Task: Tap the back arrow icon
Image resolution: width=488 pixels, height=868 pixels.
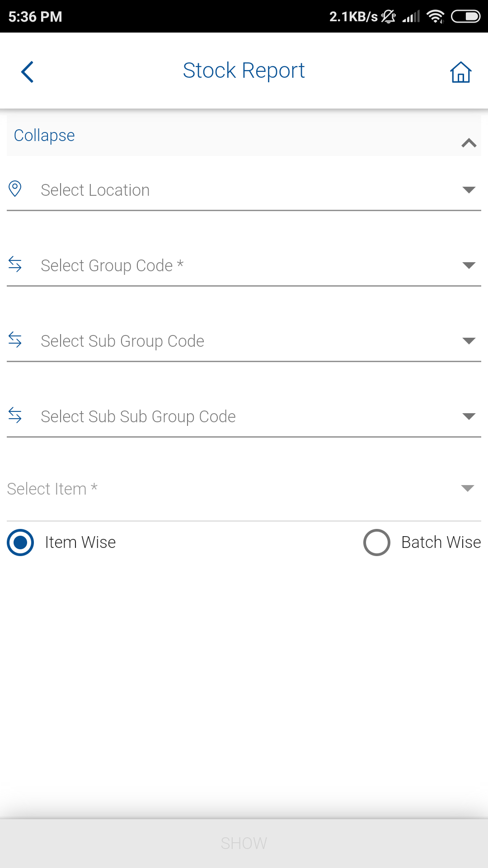Action: pos(28,72)
